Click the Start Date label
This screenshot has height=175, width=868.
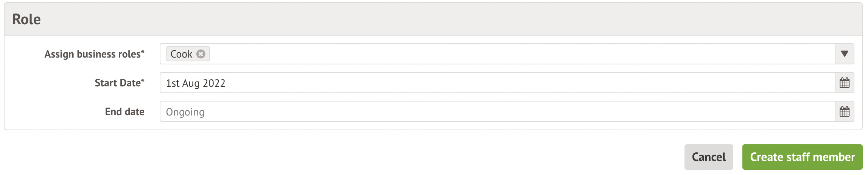click(x=117, y=83)
